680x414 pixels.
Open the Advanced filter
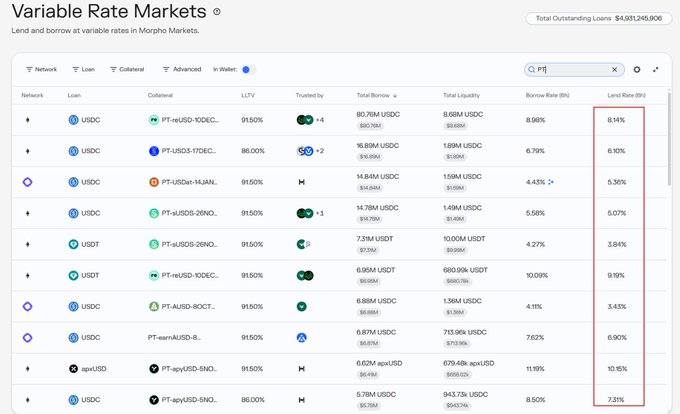pyautogui.click(x=182, y=69)
